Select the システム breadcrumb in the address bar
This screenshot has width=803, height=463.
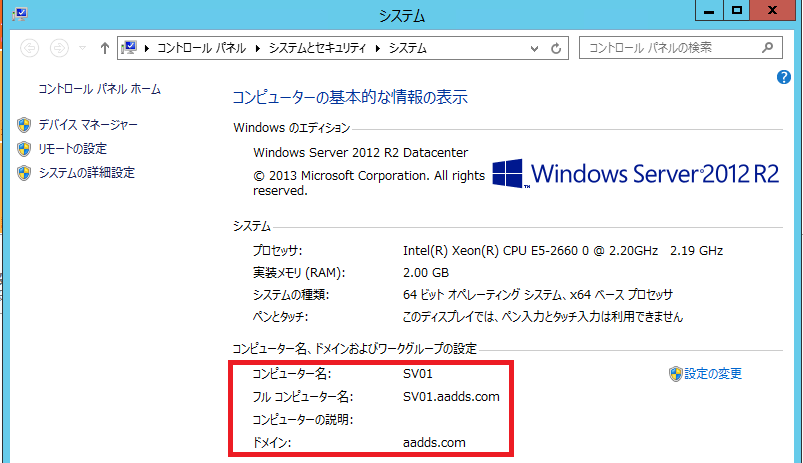click(408, 48)
